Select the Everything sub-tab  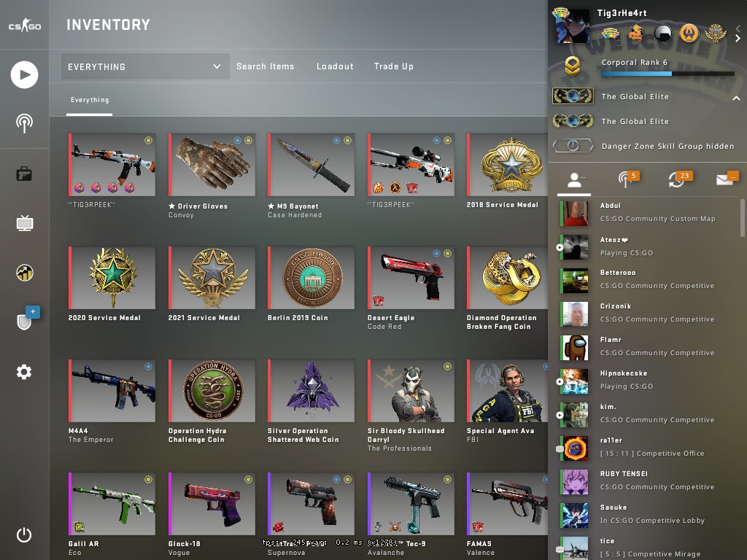click(90, 100)
